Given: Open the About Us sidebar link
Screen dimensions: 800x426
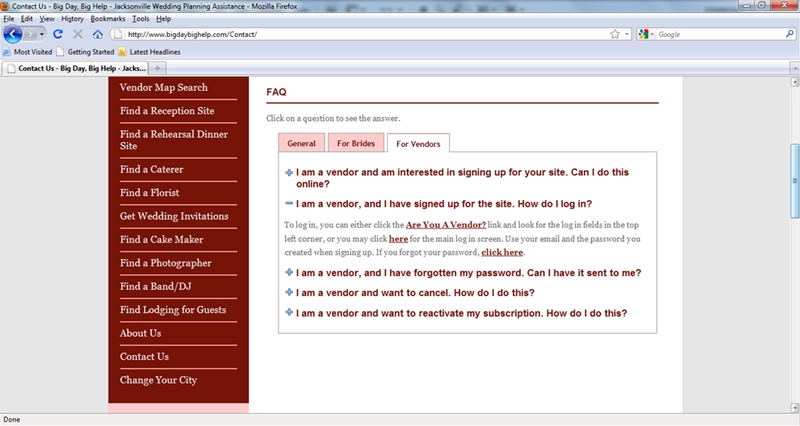Looking at the screenshot, I should click(140, 333).
